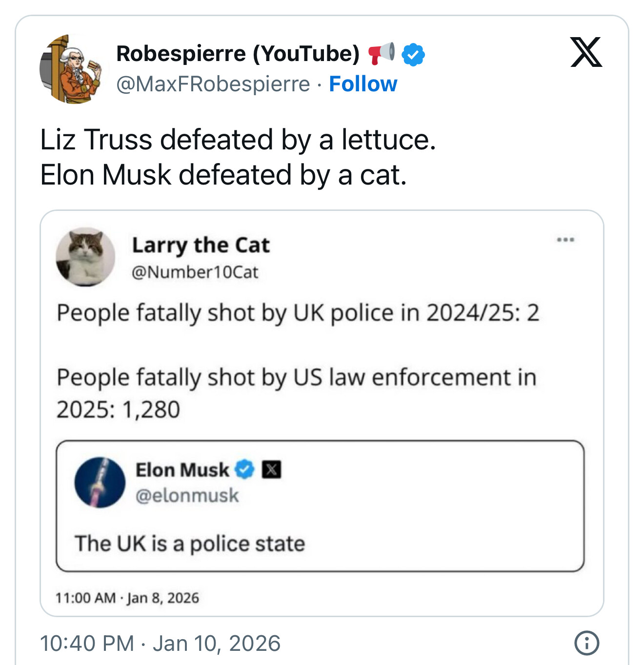Open the info icon at the bottom right
644x665 pixels.
click(x=586, y=643)
